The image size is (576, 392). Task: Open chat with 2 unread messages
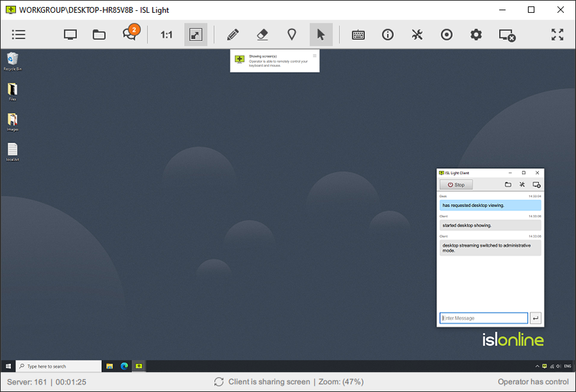pyautogui.click(x=130, y=35)
